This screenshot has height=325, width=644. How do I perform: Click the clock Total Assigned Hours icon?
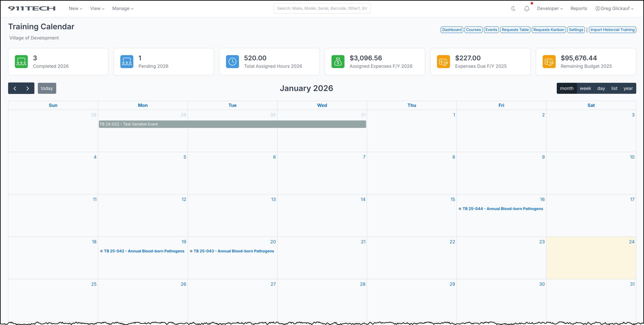232,62
